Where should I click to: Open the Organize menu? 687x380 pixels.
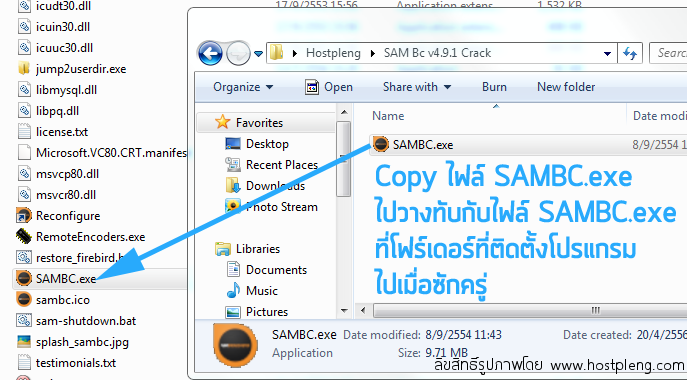pos(243,87)
